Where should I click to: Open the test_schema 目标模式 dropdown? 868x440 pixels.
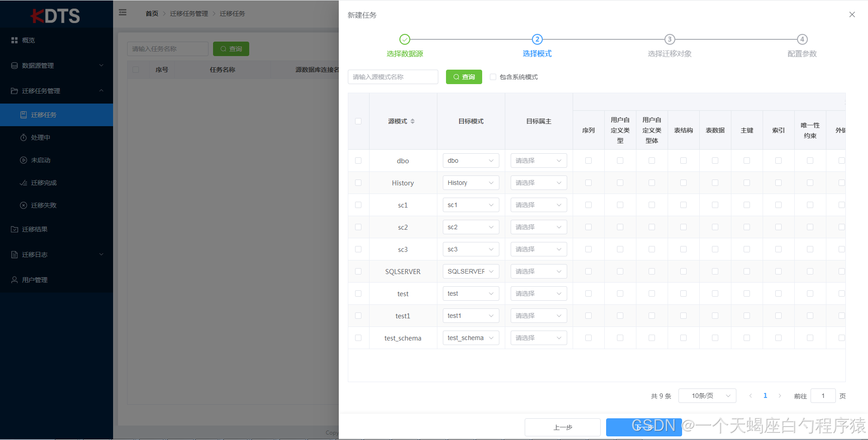471,338
